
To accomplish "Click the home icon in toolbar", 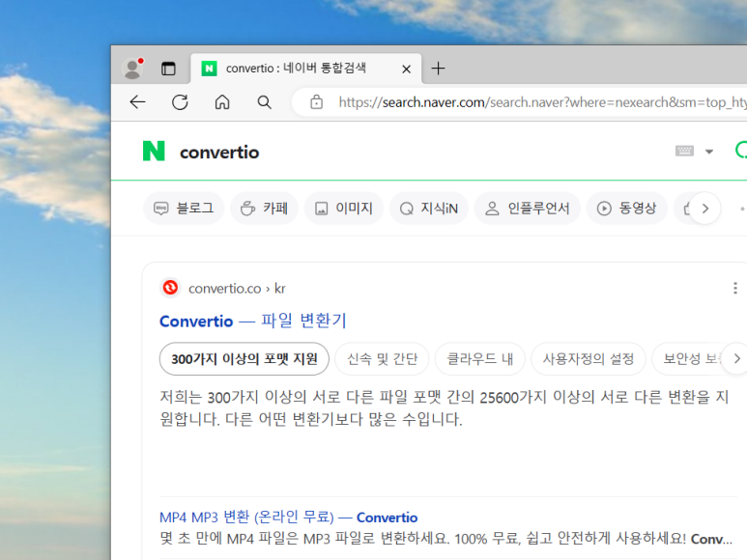I will coord(222,102).
